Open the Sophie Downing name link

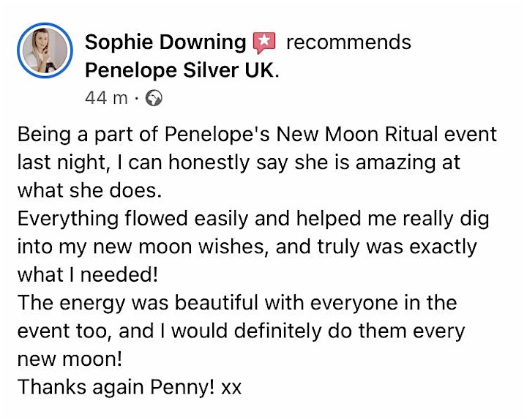click(165, 43)
